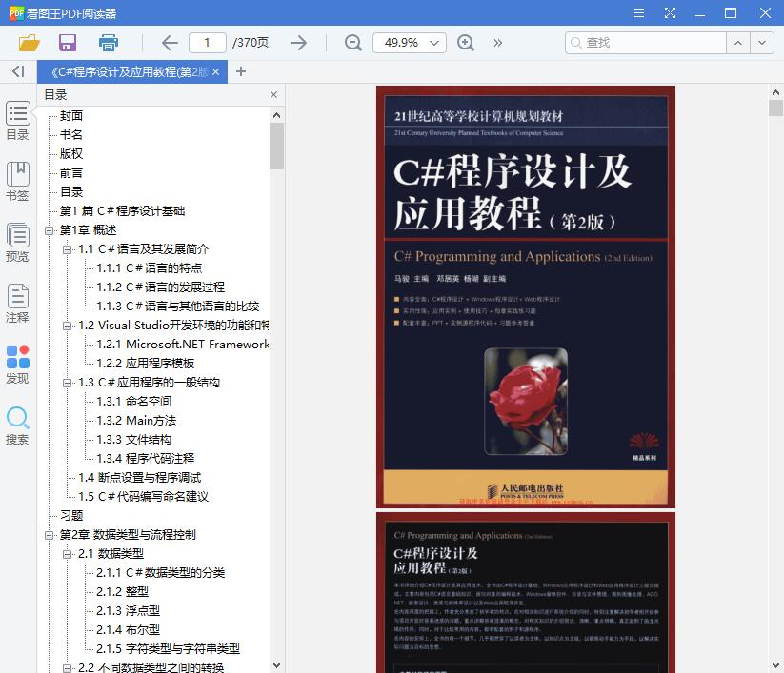Select 1.1.3 C#语言与其他语言的比较
784x673 pixels.
pyautogui.click(x=178, y=307)
